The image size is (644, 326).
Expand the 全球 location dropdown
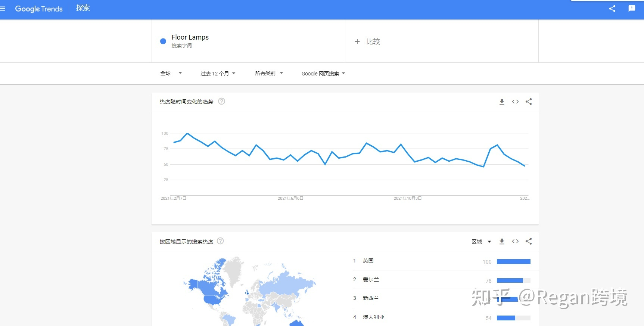(171, 74)
